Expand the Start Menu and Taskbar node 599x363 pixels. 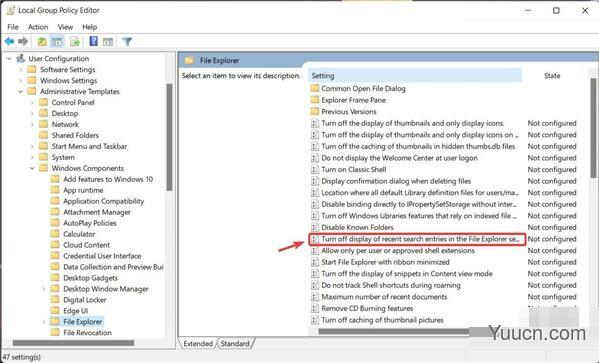(32, 146)
